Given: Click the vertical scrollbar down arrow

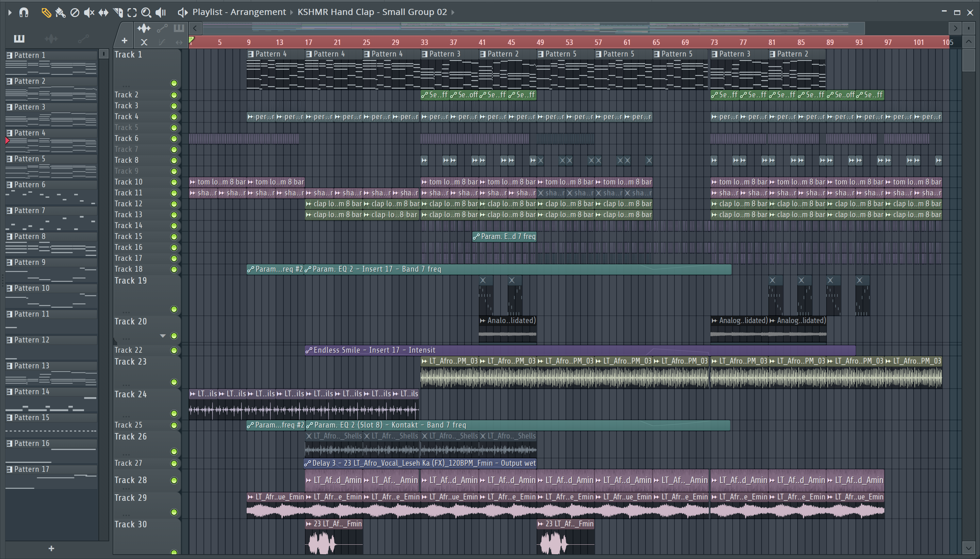Looking at the screenshot, I should 968,548.
